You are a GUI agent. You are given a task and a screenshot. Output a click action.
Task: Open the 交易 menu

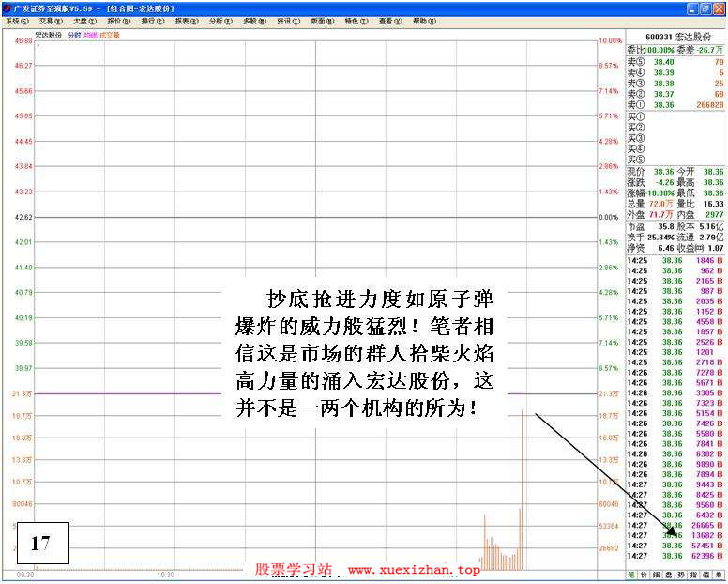[x=51, y=21]
